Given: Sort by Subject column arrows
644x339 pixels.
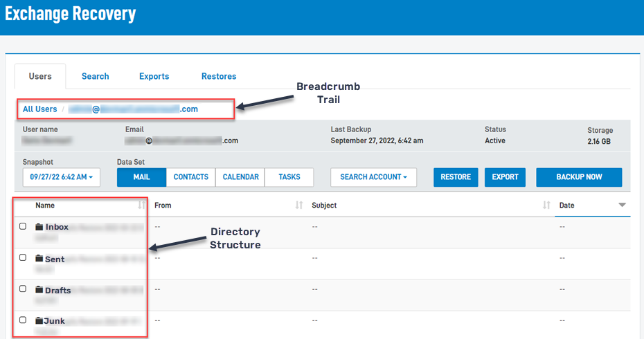Looking at the screenshot, I should [x=546, y=205].
